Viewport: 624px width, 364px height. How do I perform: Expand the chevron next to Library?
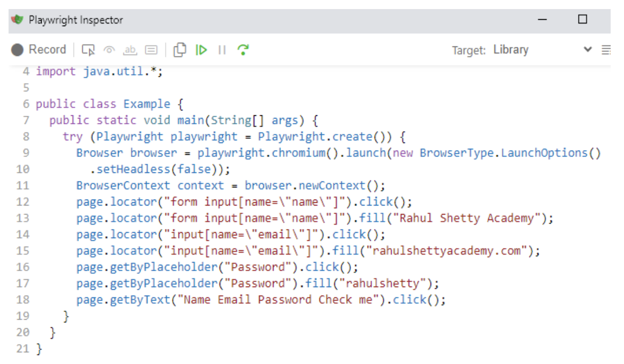pos(588,49)
